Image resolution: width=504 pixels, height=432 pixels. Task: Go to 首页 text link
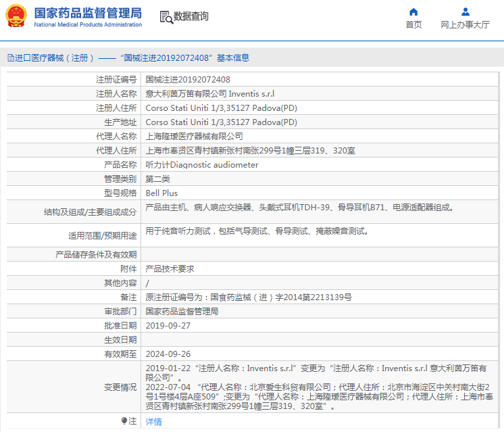coord(413,25)
